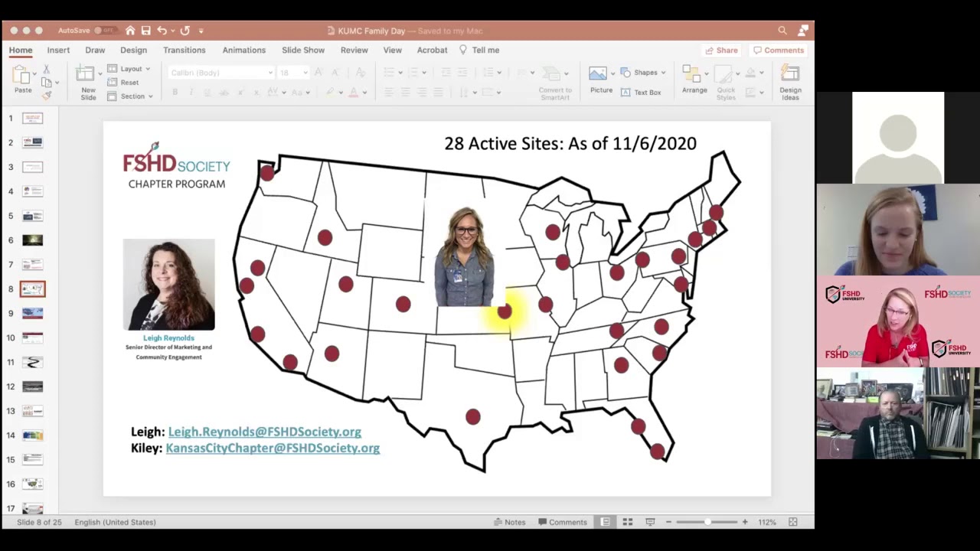Toggle the AutoSave switch
The height and width of the screenshot is (551, 980).
click(x=104, y=31)
